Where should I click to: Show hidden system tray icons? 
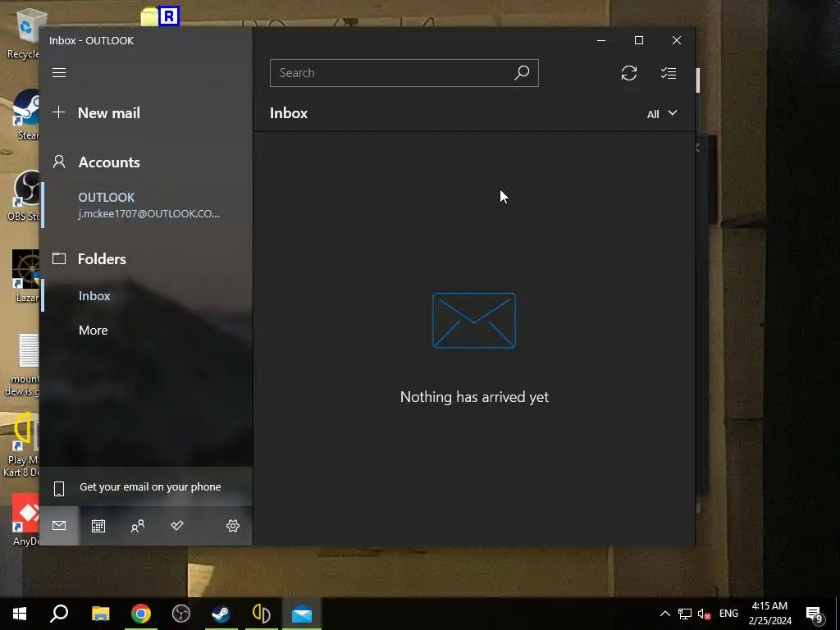tap(664, 614)
